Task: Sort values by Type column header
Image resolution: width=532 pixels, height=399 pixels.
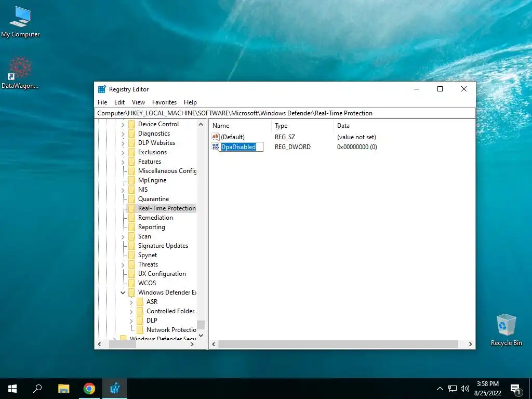Action: point(303,126)
